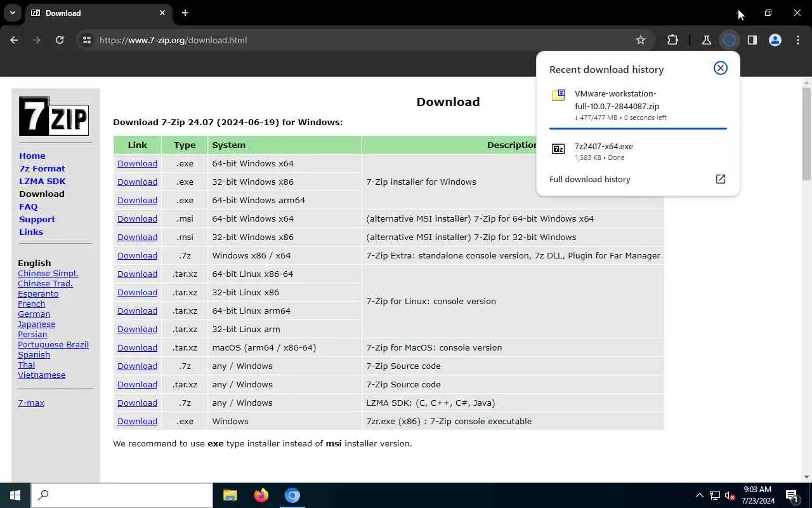Expand the tab search dropdown
This screenshot has height=508, width=812.
pyautogui.click(x=12, y=13)
